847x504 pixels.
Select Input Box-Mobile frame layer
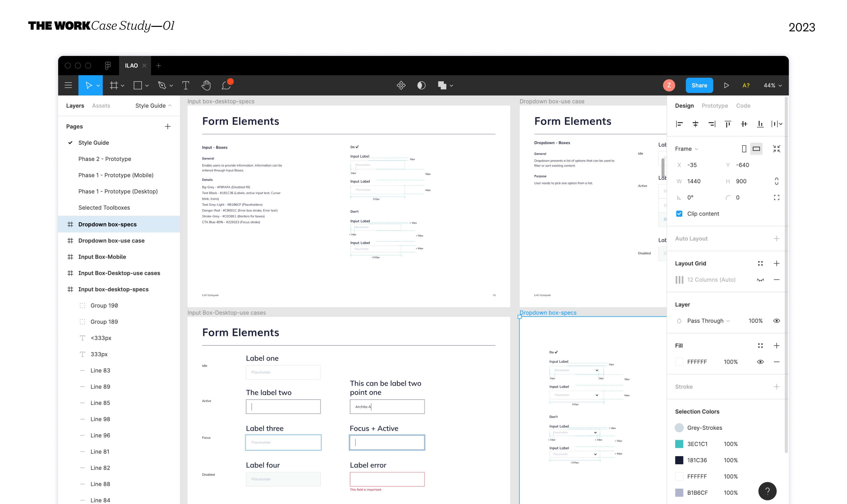(119, 257)
